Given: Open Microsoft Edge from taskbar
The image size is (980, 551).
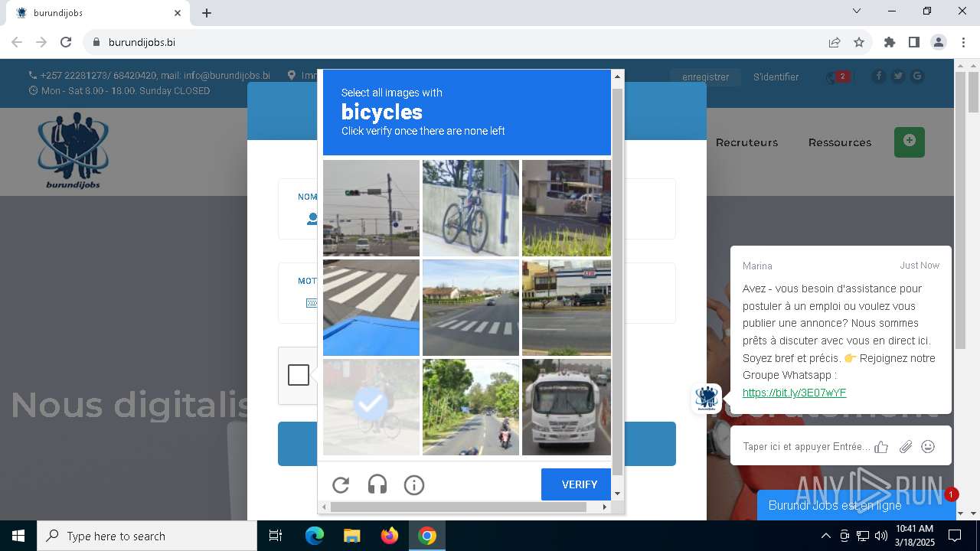Looking at the screenshot, I should click(315, 536).
